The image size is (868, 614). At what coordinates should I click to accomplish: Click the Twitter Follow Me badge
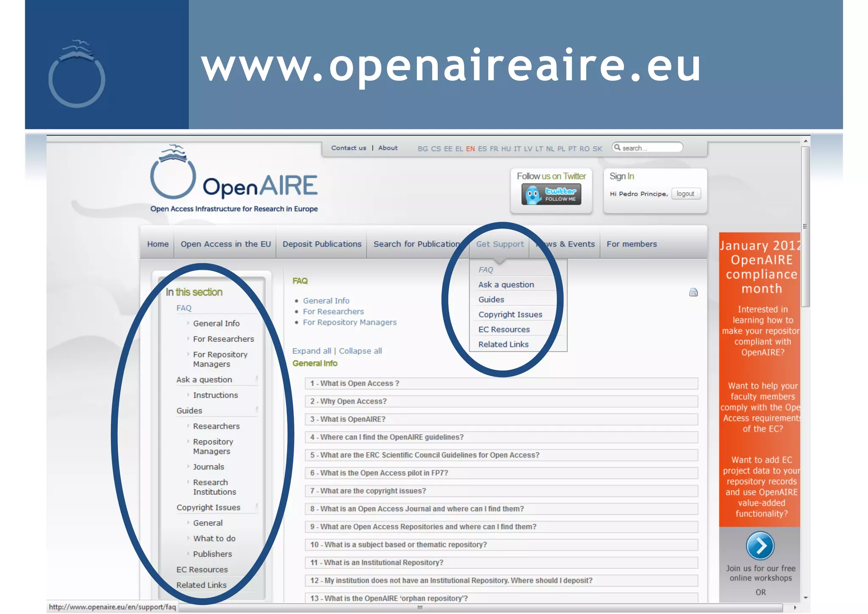(x=551, y=194)
